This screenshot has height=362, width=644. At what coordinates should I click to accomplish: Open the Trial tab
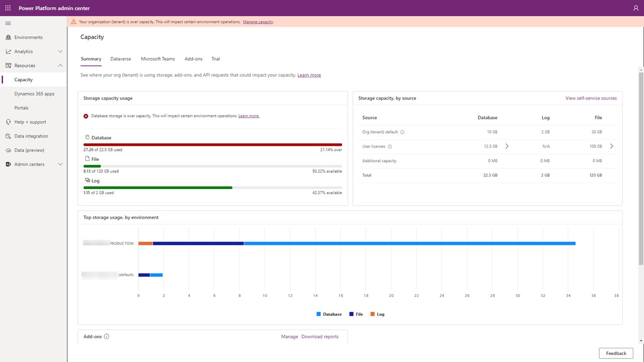(216, 59)
